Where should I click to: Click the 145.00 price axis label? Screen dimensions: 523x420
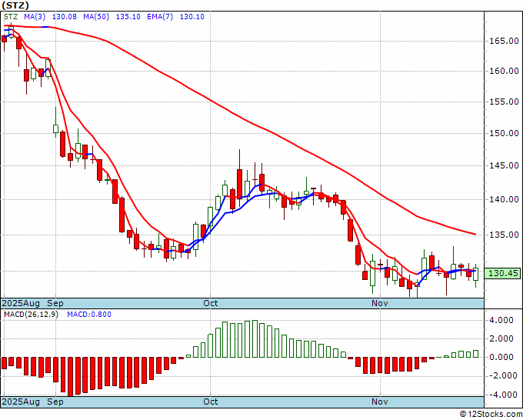click(x=504, y=165)
